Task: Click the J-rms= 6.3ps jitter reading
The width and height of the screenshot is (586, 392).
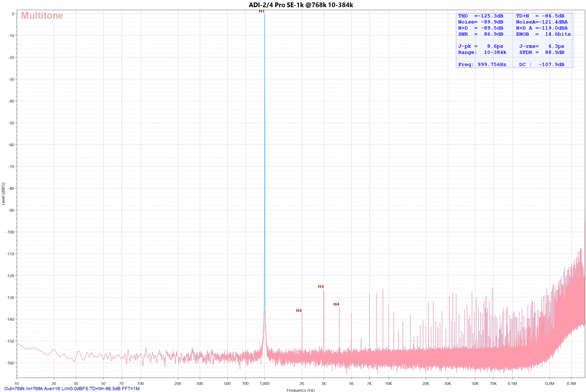Action: tap(542, 46)
